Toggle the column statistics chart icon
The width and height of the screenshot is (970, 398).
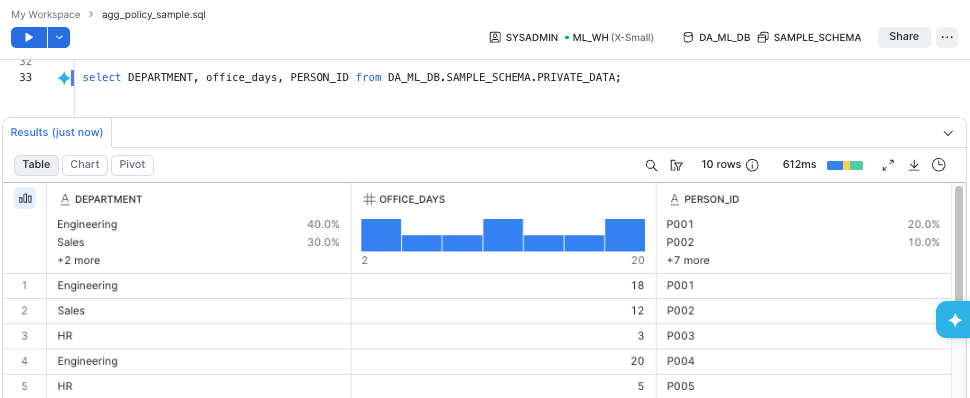point(25,199)
